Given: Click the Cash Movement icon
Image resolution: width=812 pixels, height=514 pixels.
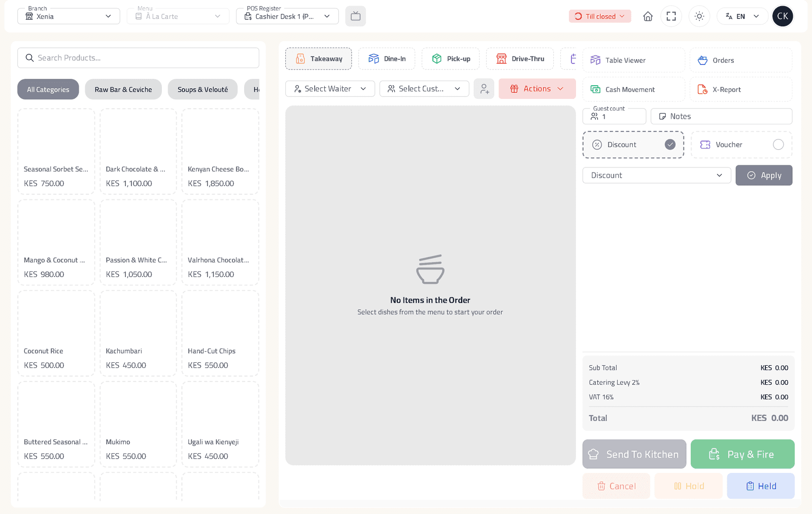Looking at the screenshot, I should [595, 89].
